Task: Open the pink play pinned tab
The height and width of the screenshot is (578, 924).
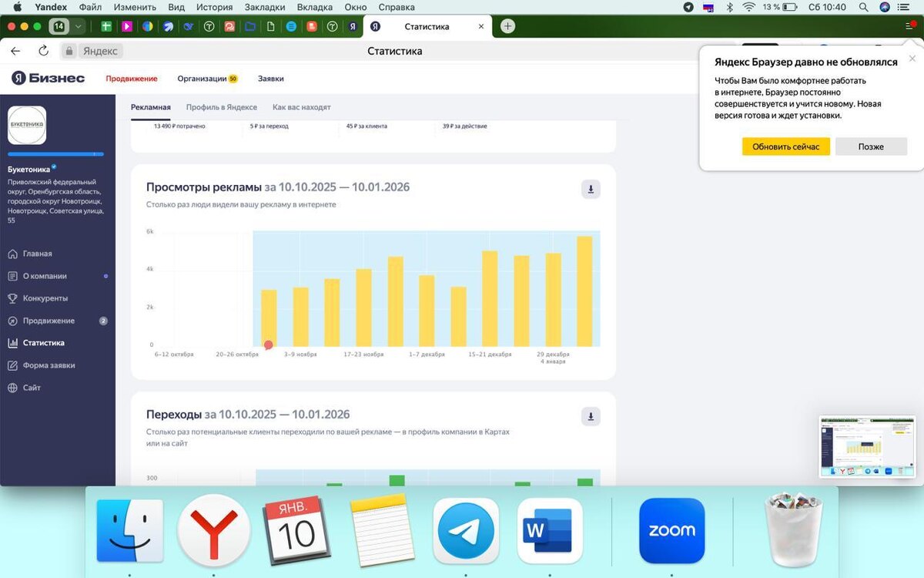Action: click(127, 26)
